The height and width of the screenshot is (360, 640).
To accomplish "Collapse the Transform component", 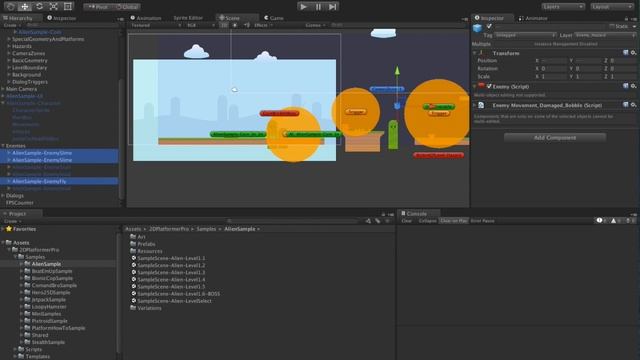I will [475, 53].
